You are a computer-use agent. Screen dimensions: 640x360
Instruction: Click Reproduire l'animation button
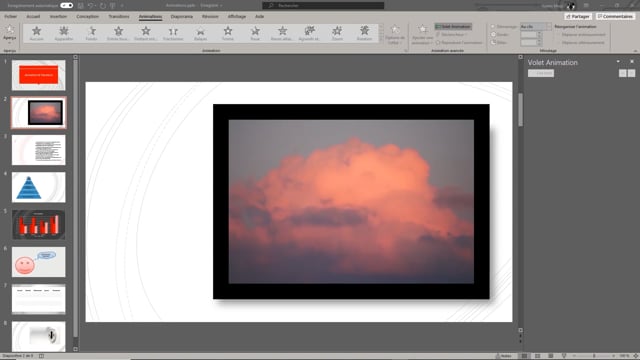click(x=459, y=42)
